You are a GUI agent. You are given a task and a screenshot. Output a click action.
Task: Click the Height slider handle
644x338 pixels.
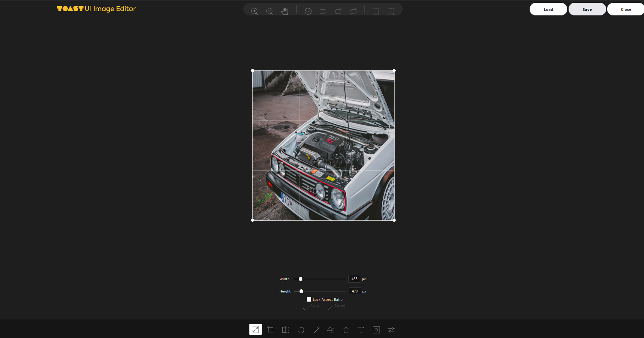coord(301,291)
